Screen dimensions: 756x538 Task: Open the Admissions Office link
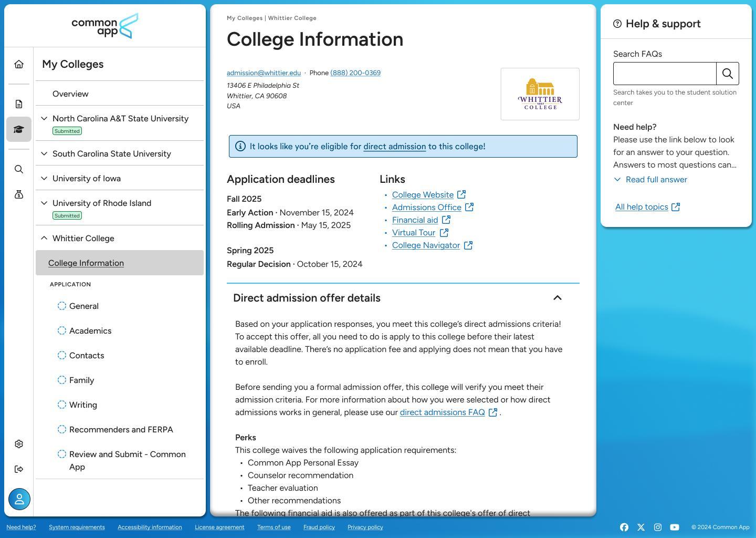click(427, 207)
